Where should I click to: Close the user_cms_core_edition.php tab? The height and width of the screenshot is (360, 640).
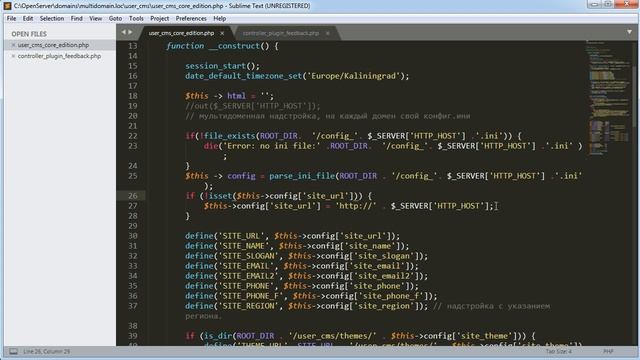222,33
